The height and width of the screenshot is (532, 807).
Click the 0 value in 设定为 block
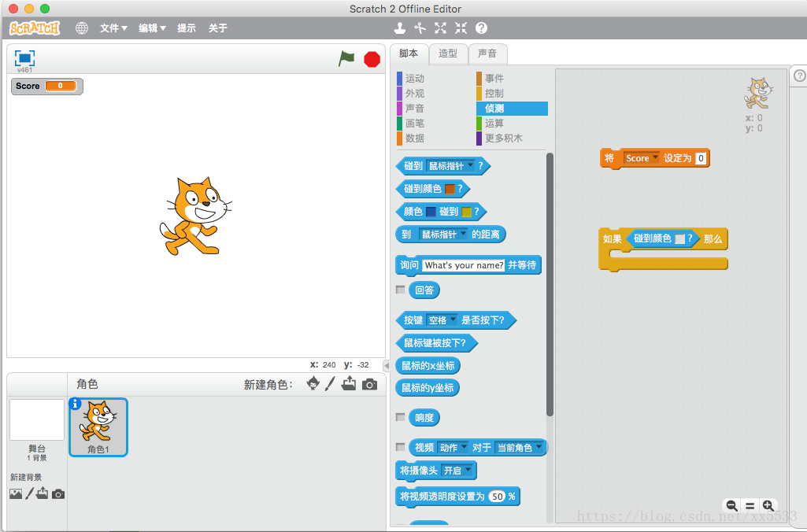point(701,158)
